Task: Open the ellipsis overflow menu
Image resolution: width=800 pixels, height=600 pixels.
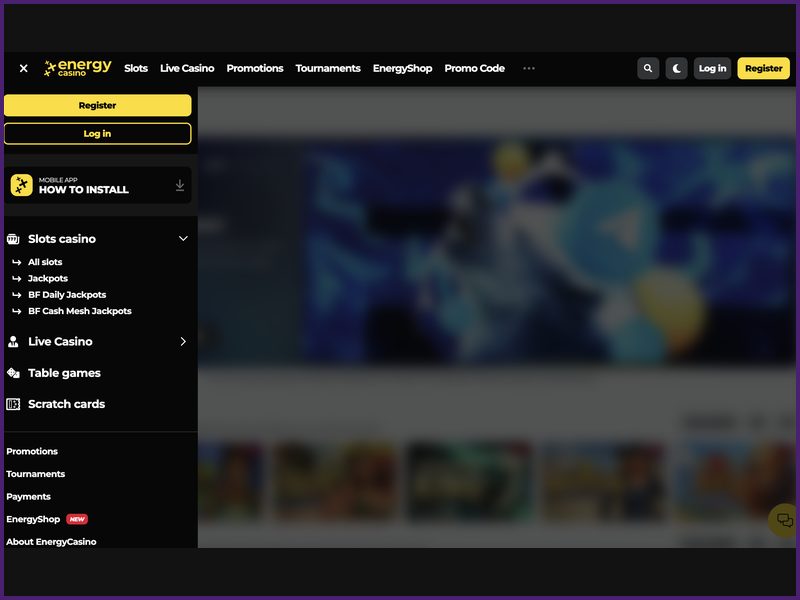Action: pyautogui.click(x=528, y=68)
